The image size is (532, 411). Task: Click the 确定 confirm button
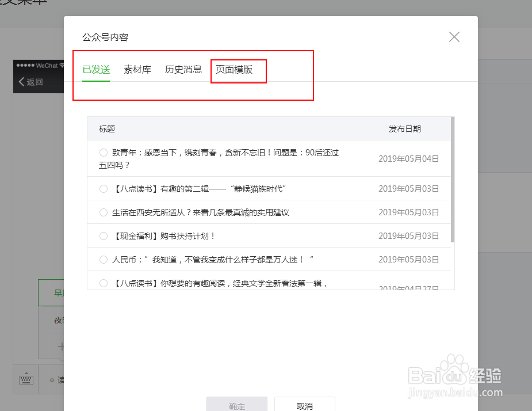236,405
